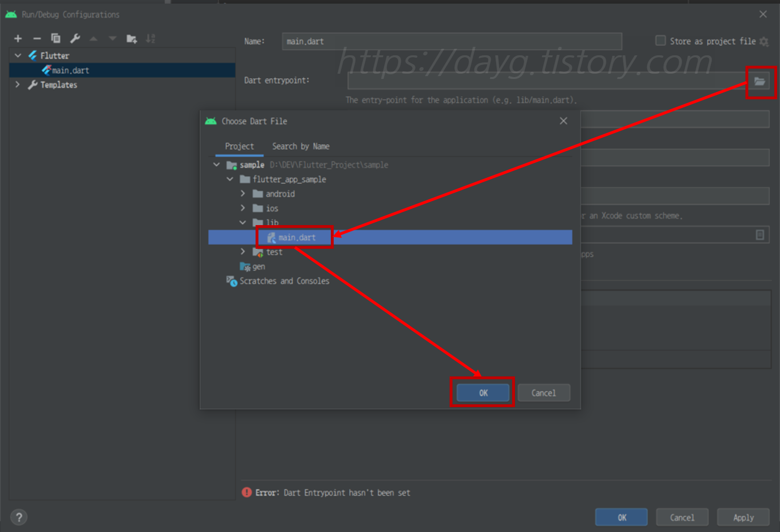
Task: Select the Flutter group label
Action: [x=55, y=56]
